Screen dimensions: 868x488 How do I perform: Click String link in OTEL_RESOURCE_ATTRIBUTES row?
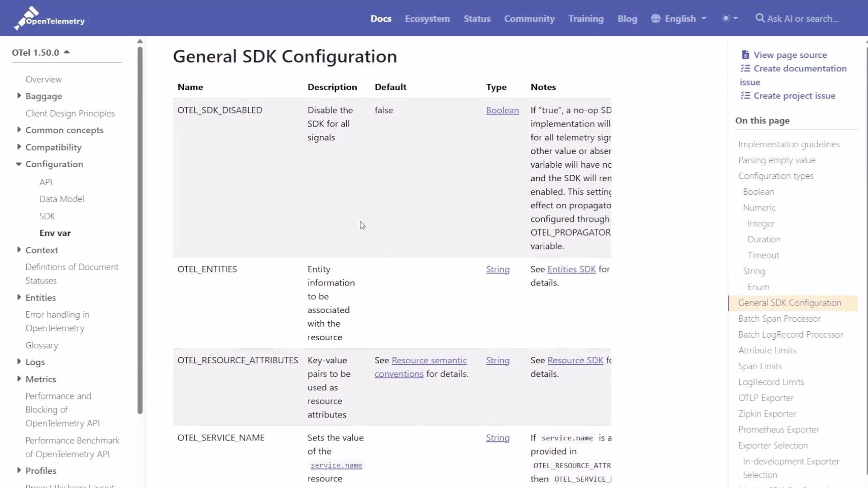pos(498,361)
